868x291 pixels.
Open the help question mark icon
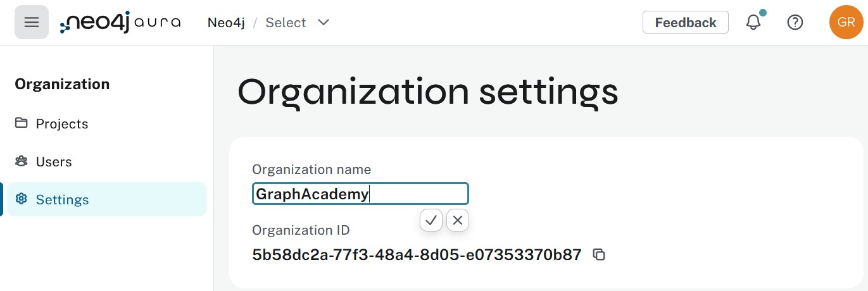[x=795, y=22]
